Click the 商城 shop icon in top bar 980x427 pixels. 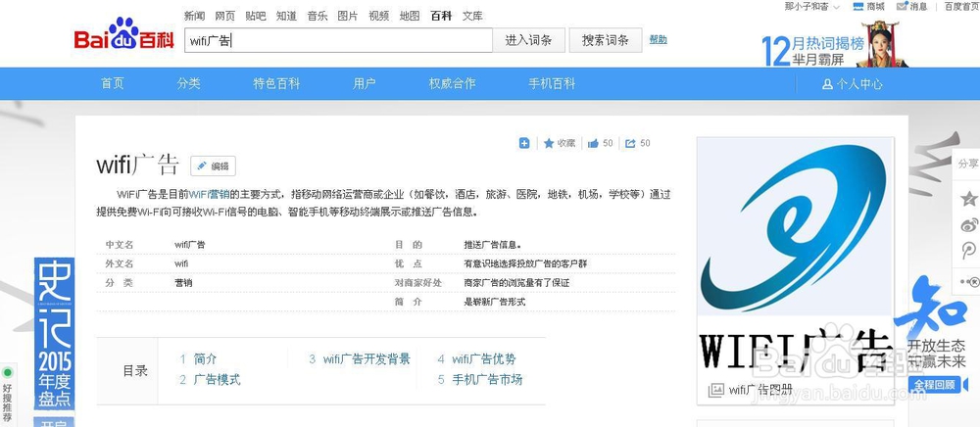click(x=858, y=6)
